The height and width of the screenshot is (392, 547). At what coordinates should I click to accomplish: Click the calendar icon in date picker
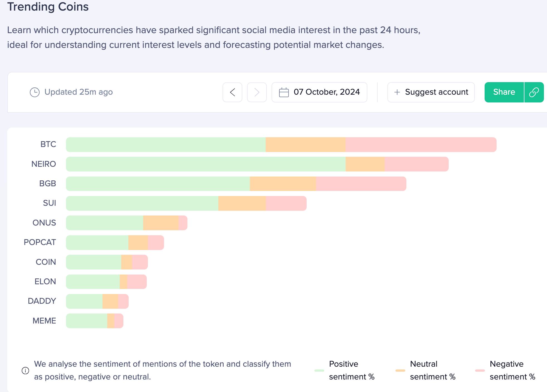(284, 92)
